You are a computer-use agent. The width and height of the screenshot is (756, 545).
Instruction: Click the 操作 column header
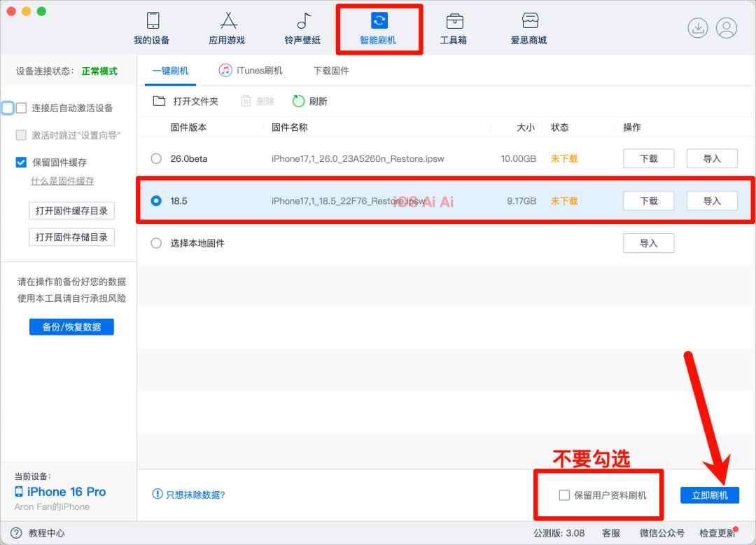(632, 127)
